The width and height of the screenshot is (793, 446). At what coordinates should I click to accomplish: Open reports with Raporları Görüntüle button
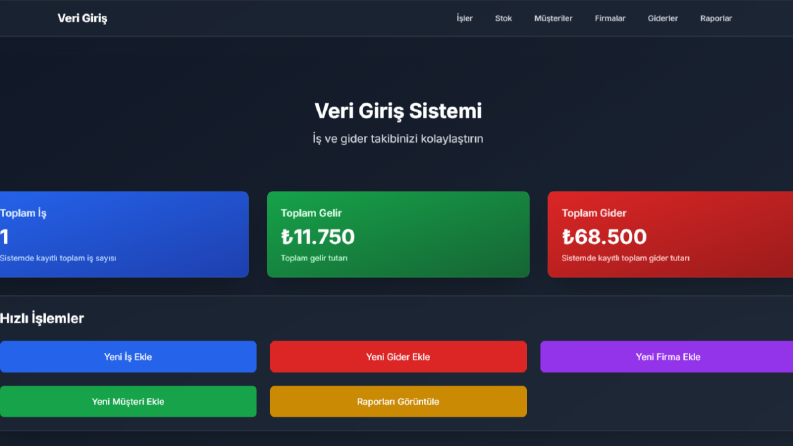point(398,402)
